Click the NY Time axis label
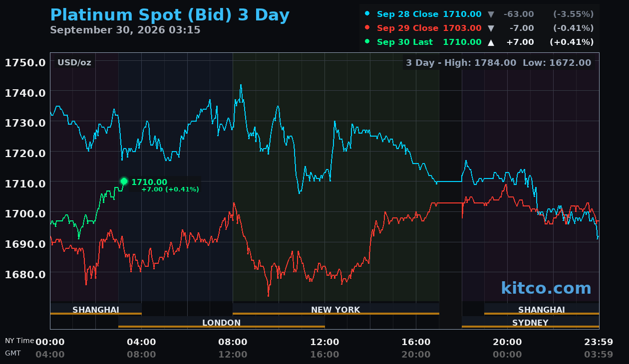The image size is (629, 364). click(x=19, y=341)
